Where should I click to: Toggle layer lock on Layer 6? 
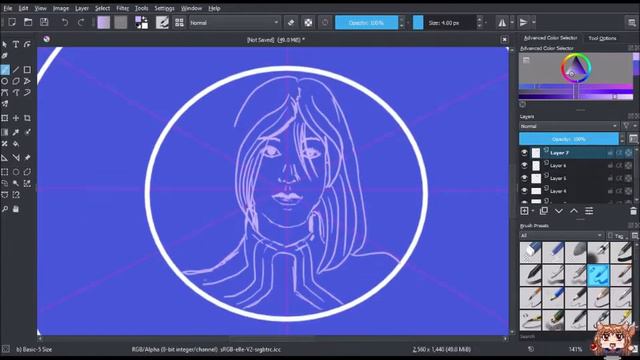(610, 166)
